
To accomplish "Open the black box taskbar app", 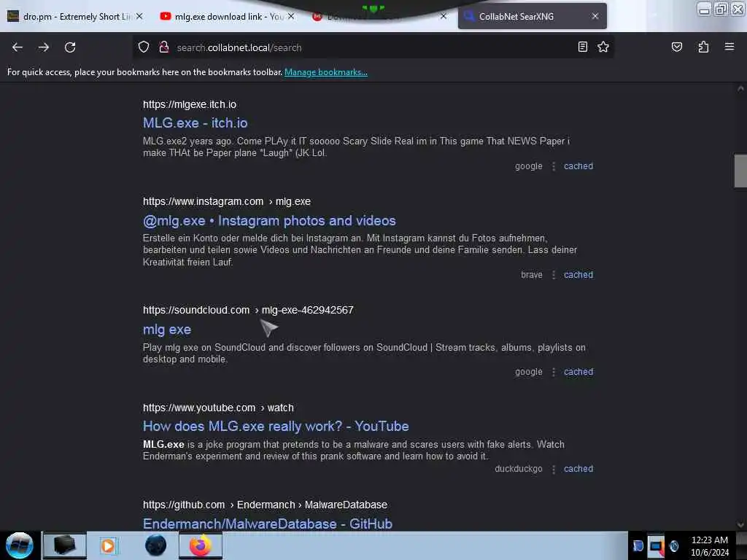I will coord(65,545).
